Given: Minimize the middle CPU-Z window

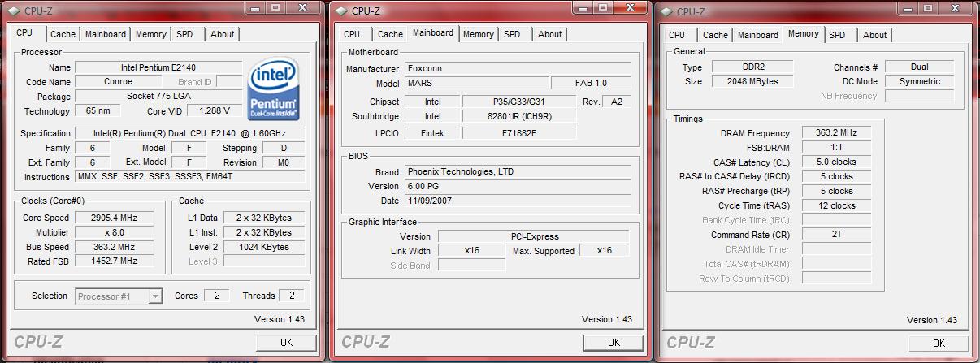Looking at the screenshot, I should [581, 7].
